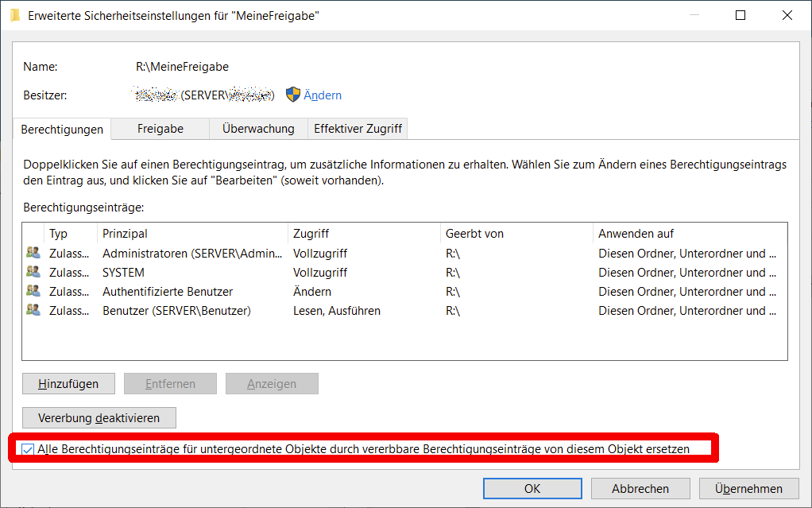Click the Vererbung deaktivieren button
The image size is (812, 508).
pos(99,418)
